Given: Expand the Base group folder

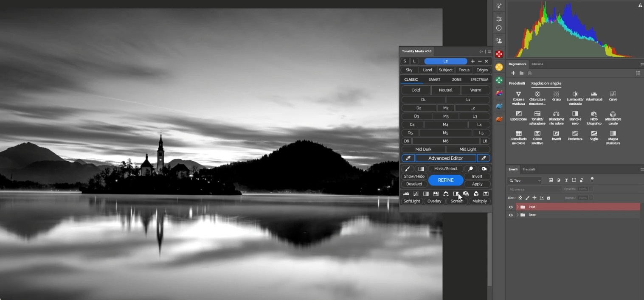Looking at the screenshot, I should [x=517, y=215].
